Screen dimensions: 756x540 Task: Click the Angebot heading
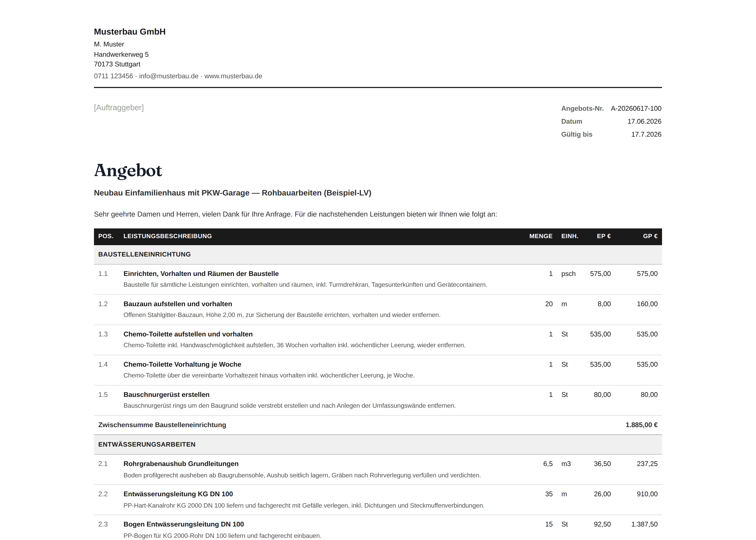128,171
